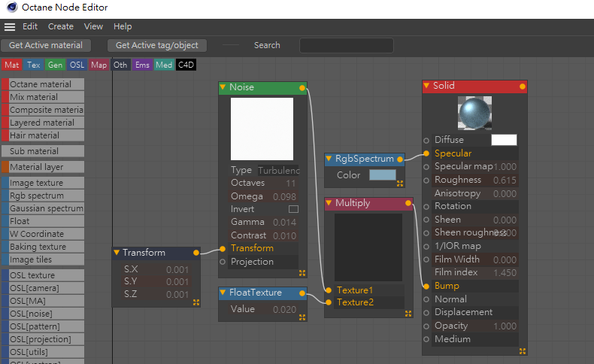594x364 pixels.
Task: Click the Noise node output port
Action: pyautogui.click(x=302, y=88)
